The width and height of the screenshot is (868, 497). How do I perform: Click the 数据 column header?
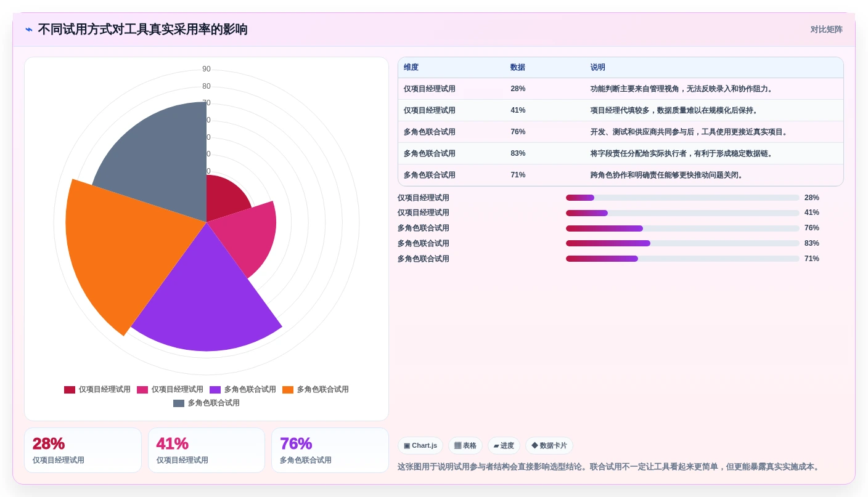pyautogui.click(x=518, y=68)
